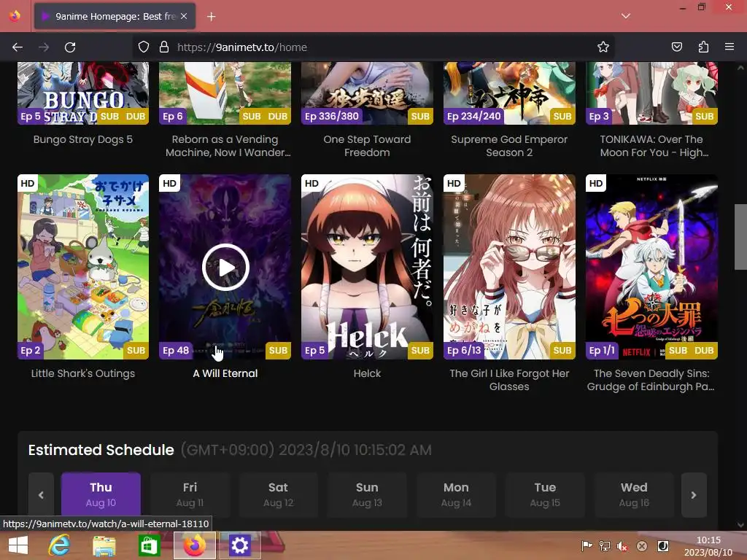Close the 9anime Homepage tab
Screen dimensions: 747x560
click(x=184, y=16)
